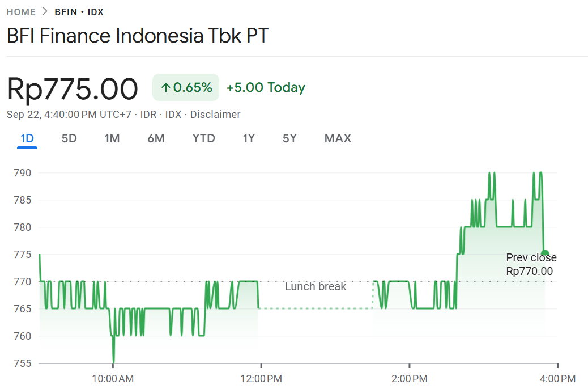Keep the 1D tab selected
The height and width of the screenshot is (389, 588).
pos(27,138)
